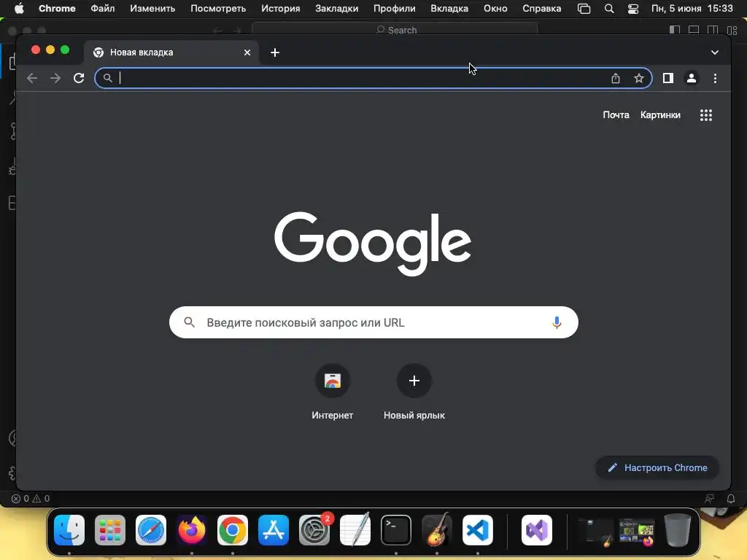Click VS Code errors and warnings status
This screenshot has height=560, width=747.
tap(31, 499)
